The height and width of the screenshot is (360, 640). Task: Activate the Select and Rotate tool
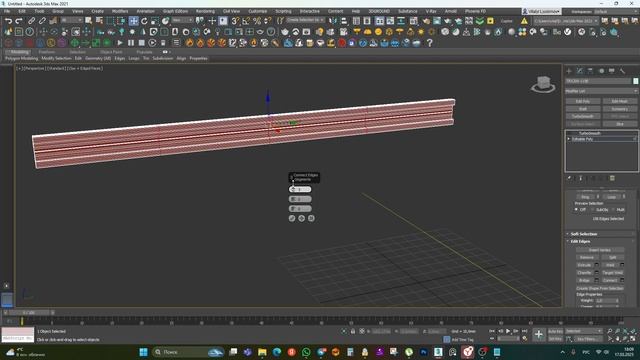point(144,21)
